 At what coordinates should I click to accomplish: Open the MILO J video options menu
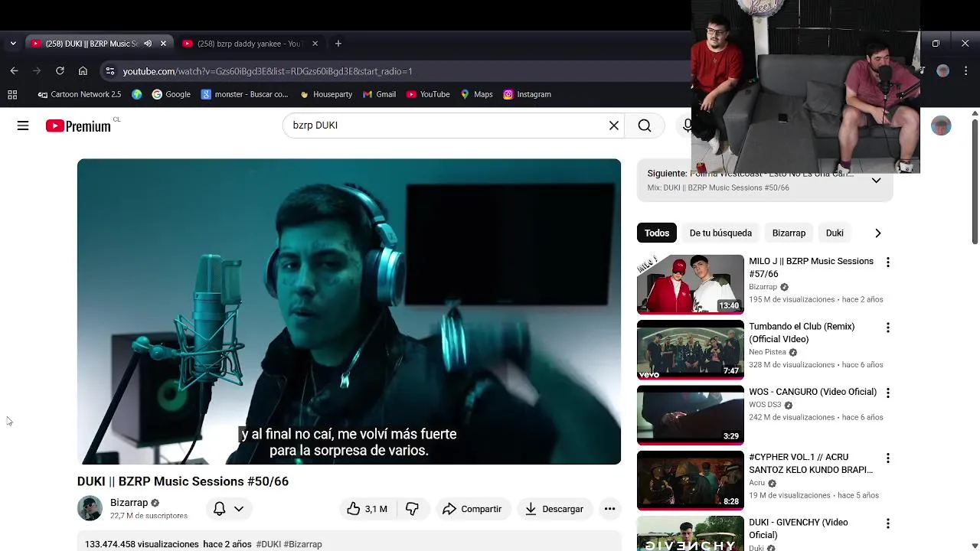[887, 262]
